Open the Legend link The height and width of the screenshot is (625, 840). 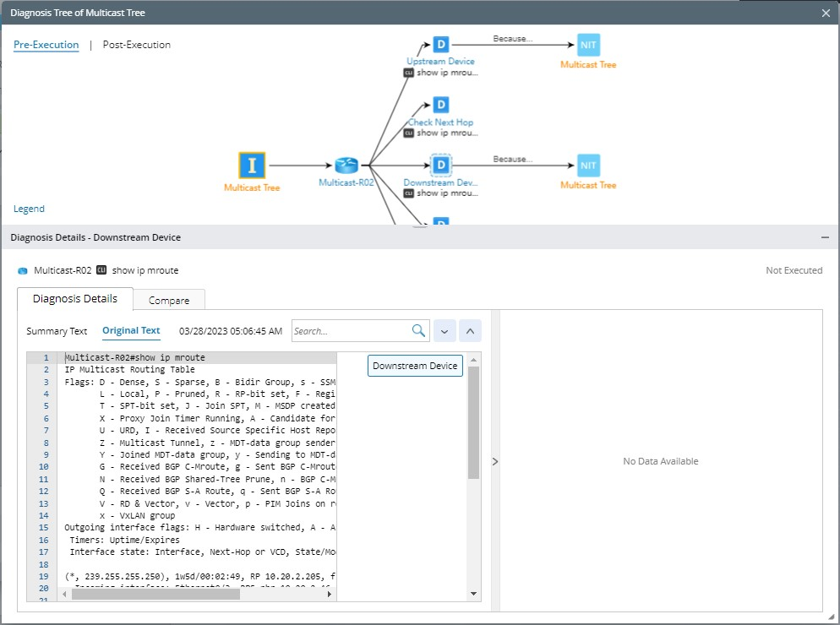click(29, 209)
